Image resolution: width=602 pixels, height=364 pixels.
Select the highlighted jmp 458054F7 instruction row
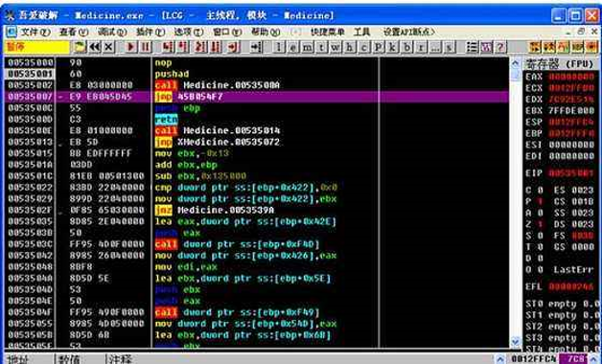[257, 97]
